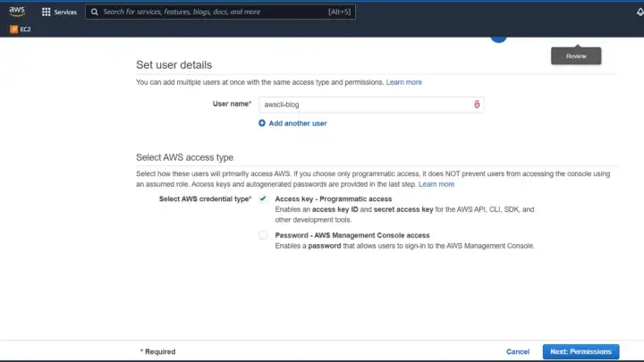This screenshot has height=362, width=644.
Task: Open Learn more link under Set user details
Action: (x=403, y=82)
